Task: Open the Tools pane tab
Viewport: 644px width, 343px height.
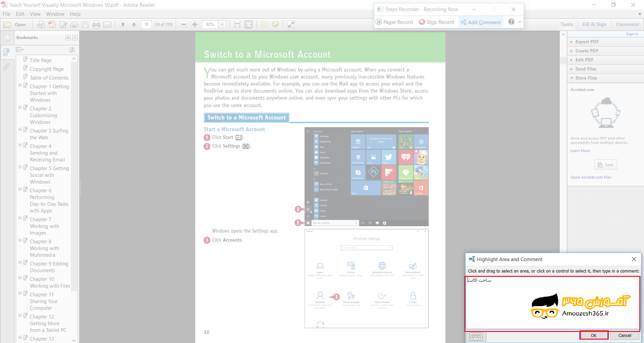Action: pos(567,24)
